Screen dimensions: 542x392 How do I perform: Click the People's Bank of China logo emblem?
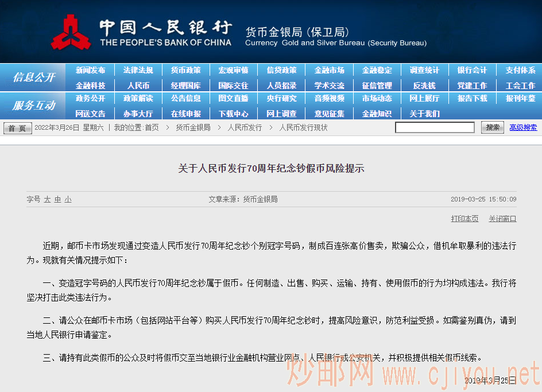(71, 32)
